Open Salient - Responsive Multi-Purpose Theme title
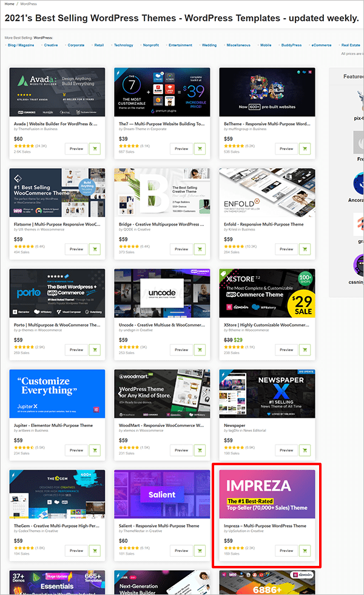Image resolution: width=364 pixels, height=595 pixels. [159, 526]
